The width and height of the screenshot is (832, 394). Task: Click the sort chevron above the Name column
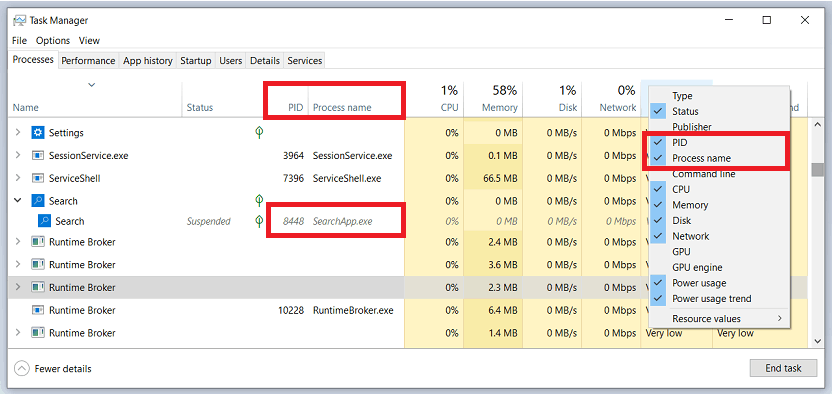tap(92, 84)
